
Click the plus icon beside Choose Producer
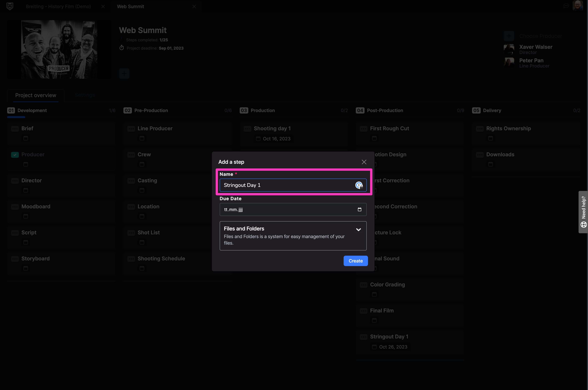click(x=509, y=36)
